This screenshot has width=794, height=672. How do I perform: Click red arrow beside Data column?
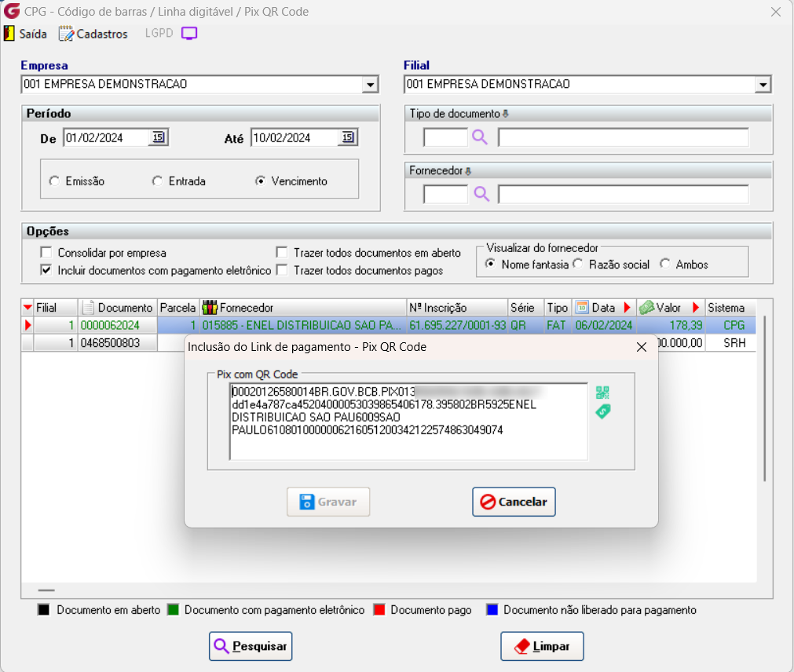[627, 307]
